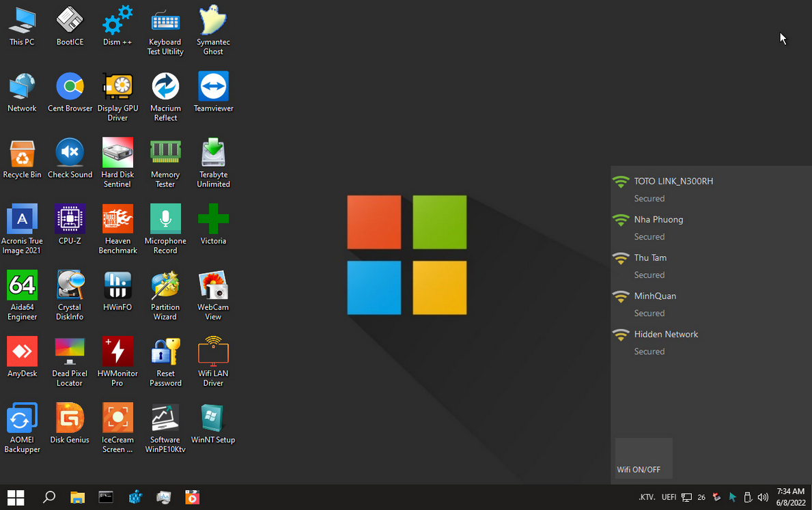Select the Recycle Bin
Viewport: 812px width, 510px height.
22,158
